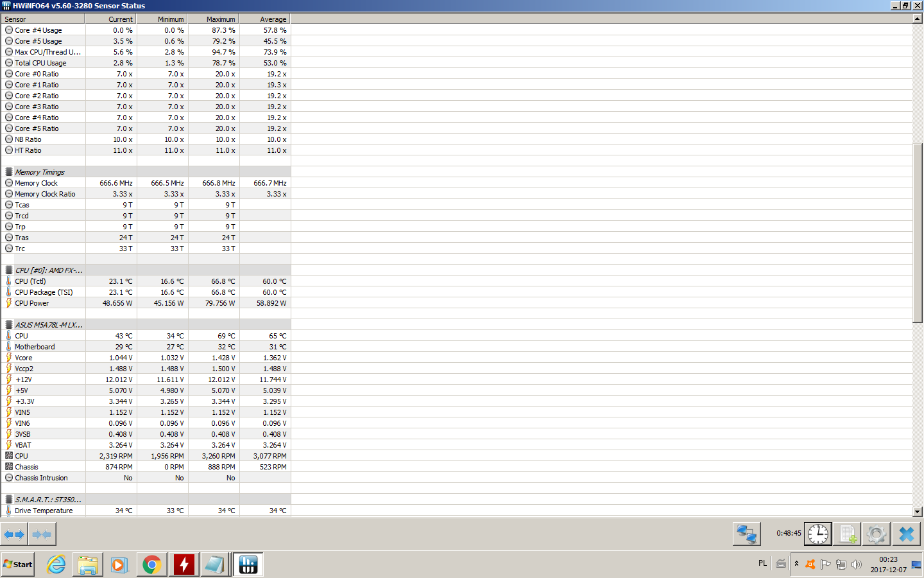This screenshot has height=578, width=924.
Task: Click the '79.756 W' maximum power value
Action: coord(220,303)
